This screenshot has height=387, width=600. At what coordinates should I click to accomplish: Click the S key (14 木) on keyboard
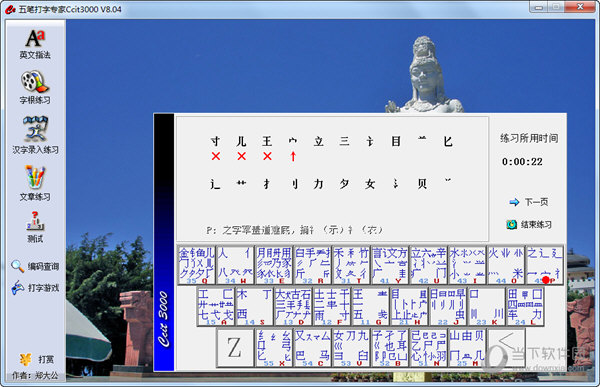coord(254,307)
